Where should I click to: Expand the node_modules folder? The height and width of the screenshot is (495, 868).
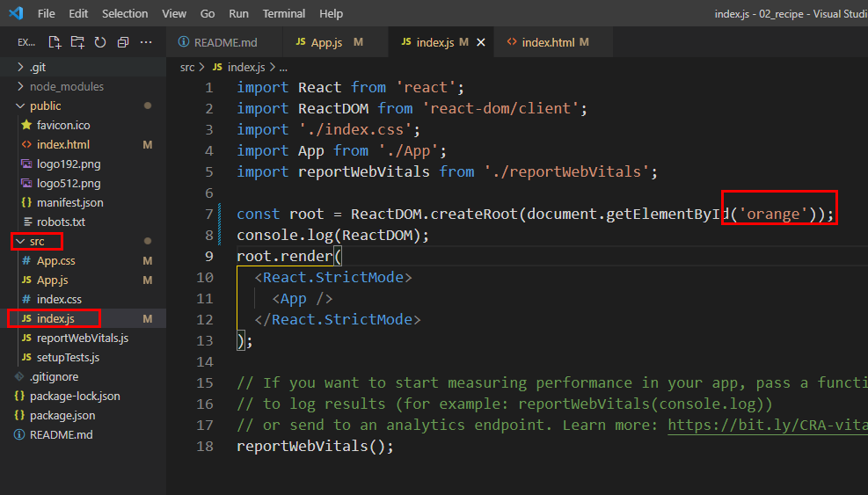click(83, 86)
